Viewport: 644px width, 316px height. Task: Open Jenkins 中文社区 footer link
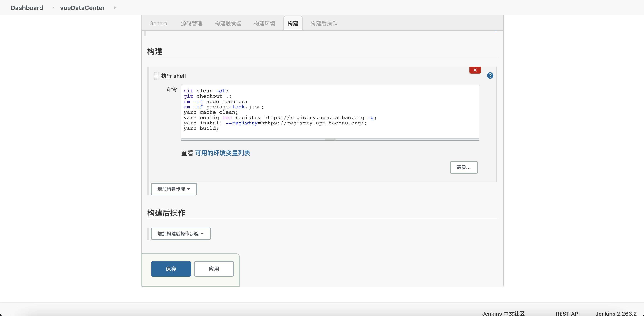[503, 314]
